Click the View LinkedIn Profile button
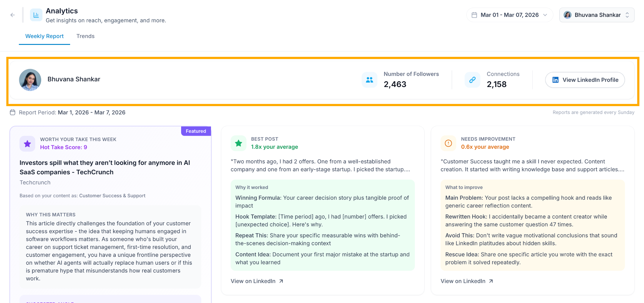 click(x=585, y=80)
